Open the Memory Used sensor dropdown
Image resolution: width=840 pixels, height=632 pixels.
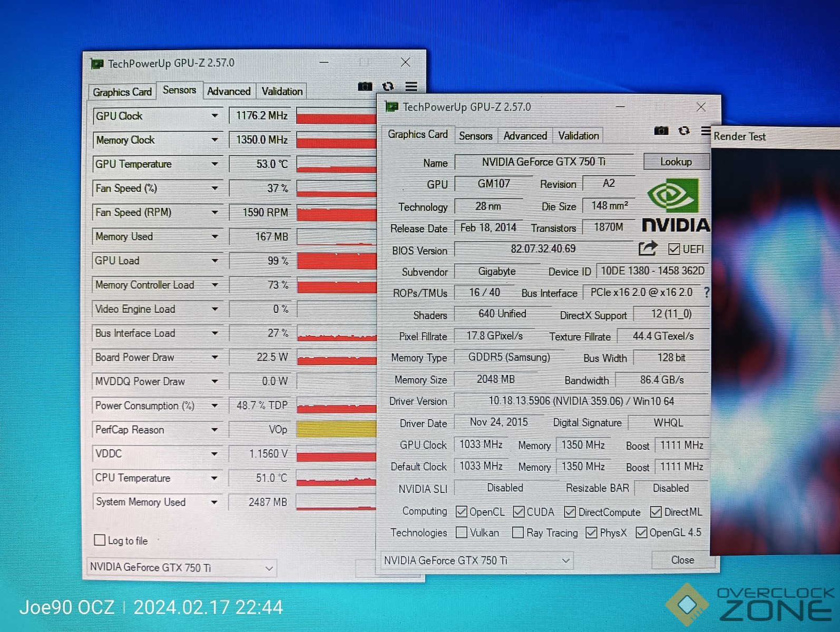pos(214,236)
